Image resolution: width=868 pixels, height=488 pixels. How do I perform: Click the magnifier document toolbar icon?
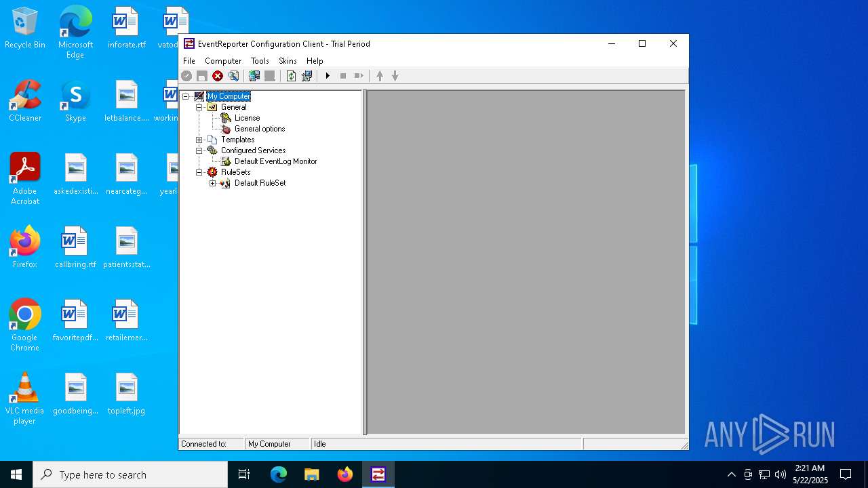234,76
